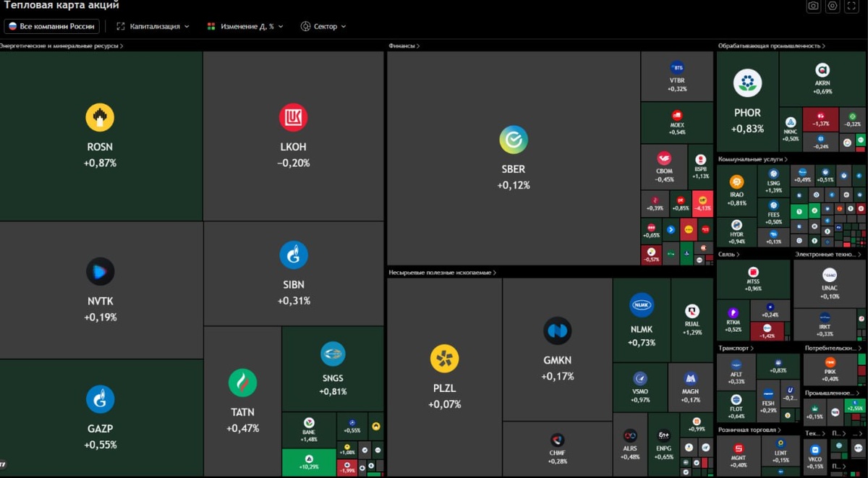Select the CHMF +0,28% tile
Viewport: 868px width, 478px height.
click(557, 449)
